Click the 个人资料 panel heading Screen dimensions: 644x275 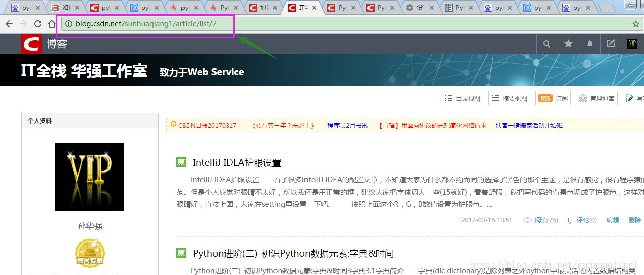point(40,121)
